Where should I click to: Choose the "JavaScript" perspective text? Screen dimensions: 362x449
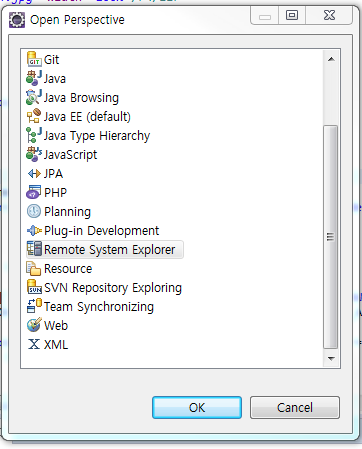[x=71, y=155]
